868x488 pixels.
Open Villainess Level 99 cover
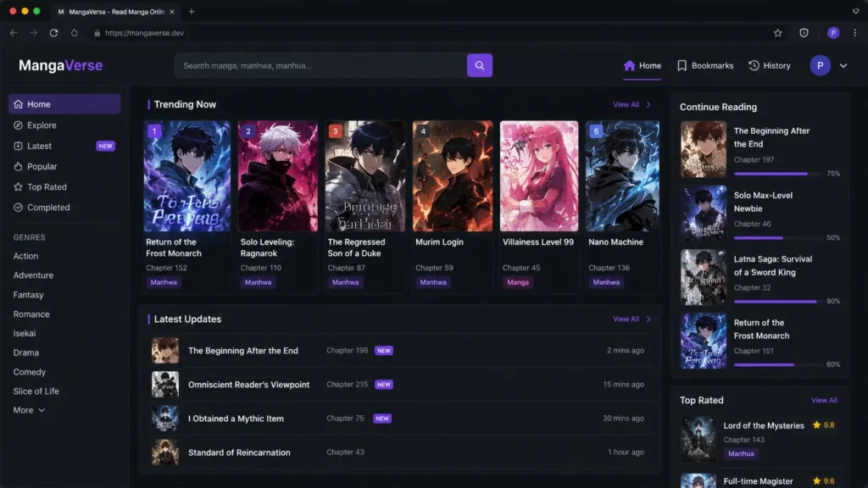(x=539, y=176)
